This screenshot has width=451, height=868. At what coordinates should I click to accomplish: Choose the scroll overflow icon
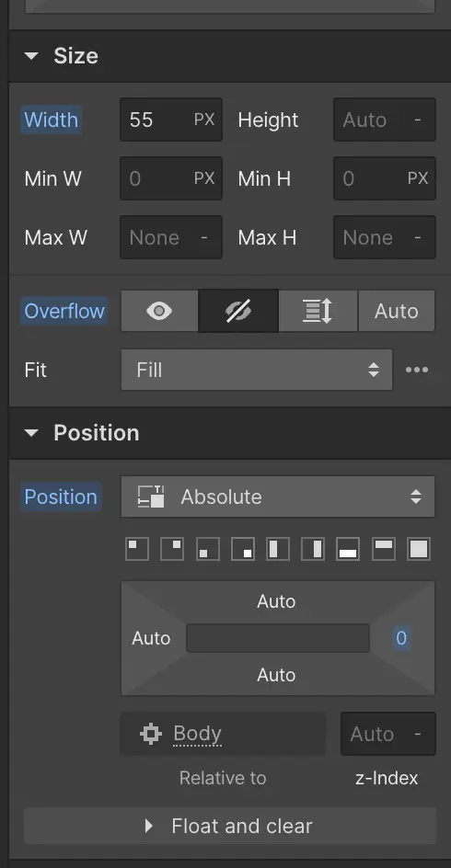[x=318, y=311]
